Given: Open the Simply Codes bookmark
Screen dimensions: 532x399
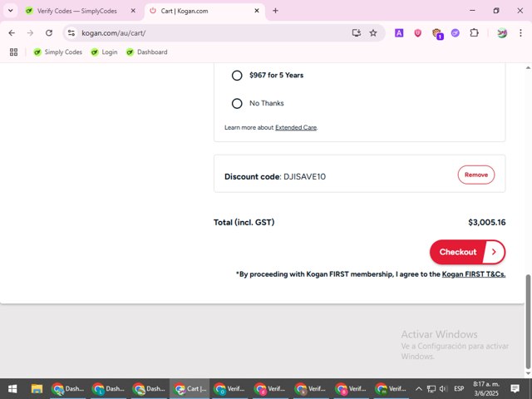Looking at the screenshot, I should [x=57, y=52].
